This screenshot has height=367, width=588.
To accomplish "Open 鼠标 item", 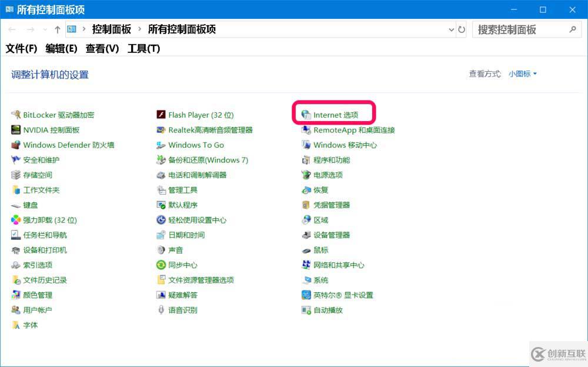I will [320, 250].
